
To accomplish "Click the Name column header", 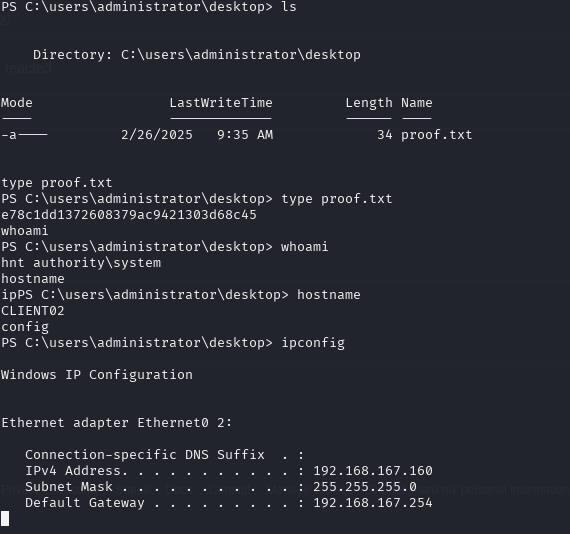I will click(417, 103).
